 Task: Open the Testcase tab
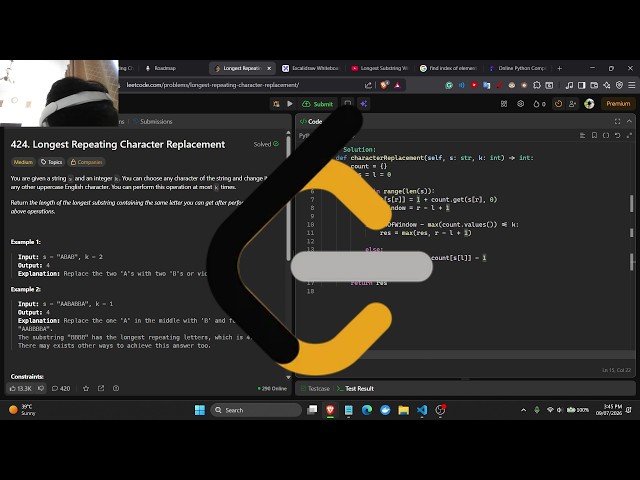click(315, 389)
